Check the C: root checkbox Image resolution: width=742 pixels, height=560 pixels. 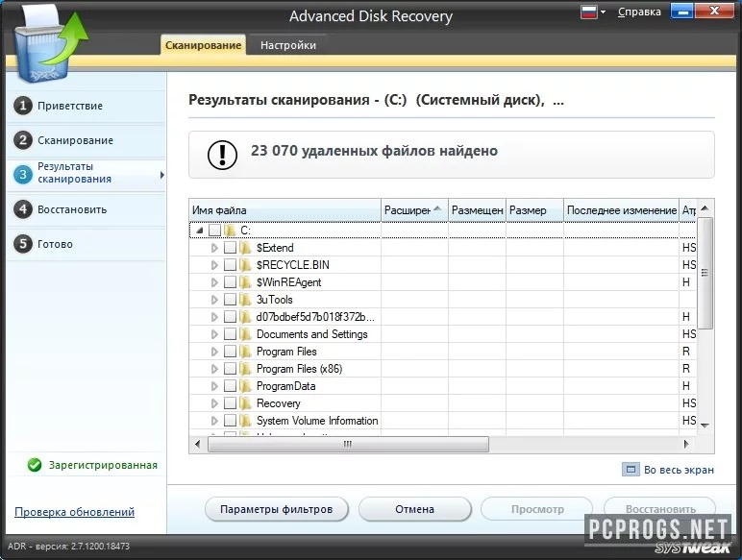[x=215, y=231]
